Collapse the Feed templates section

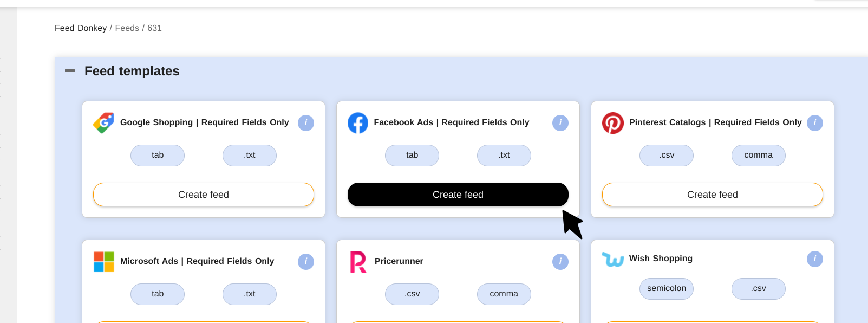(x=70, y=71)
